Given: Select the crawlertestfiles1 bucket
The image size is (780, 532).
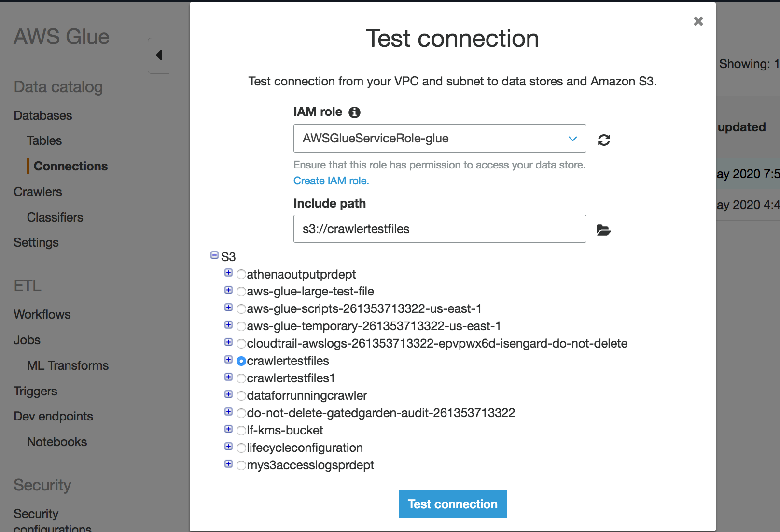Looking at the screenshot, I should tap(241, 378).
